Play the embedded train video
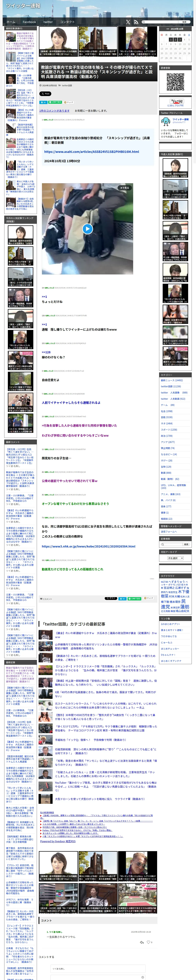Screen dimensions: 196x980 tap(88, 229)
